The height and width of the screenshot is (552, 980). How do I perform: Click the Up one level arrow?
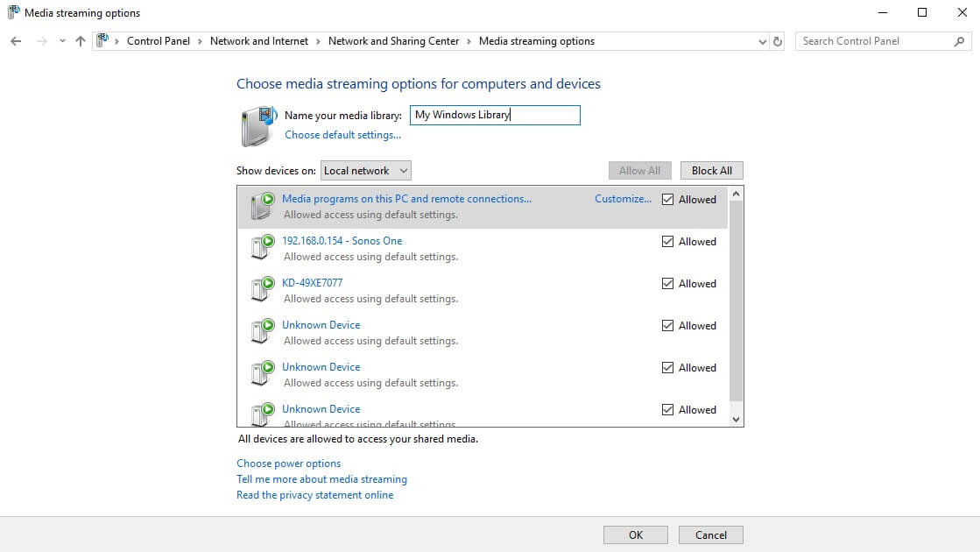(x=81, y=41)
